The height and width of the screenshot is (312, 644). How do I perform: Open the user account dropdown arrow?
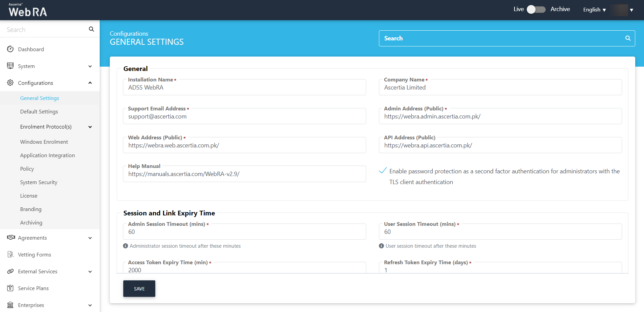coord(632,10)
